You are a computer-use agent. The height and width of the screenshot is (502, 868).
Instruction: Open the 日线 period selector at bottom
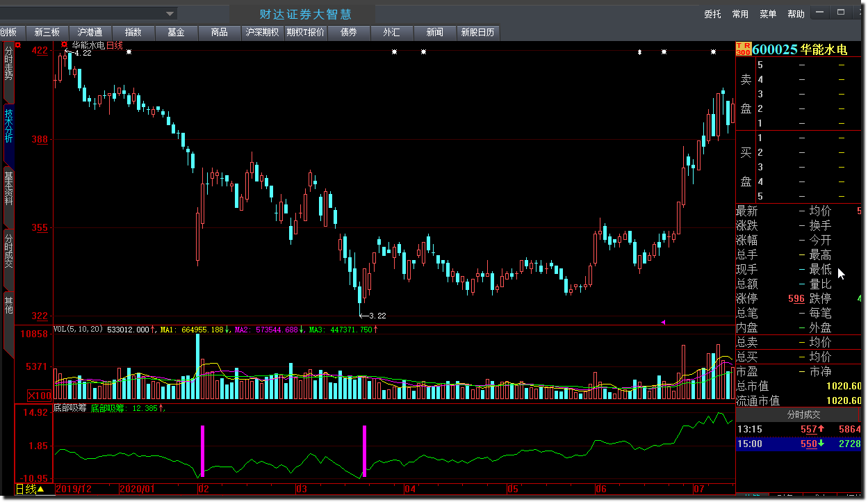[30, 489]
